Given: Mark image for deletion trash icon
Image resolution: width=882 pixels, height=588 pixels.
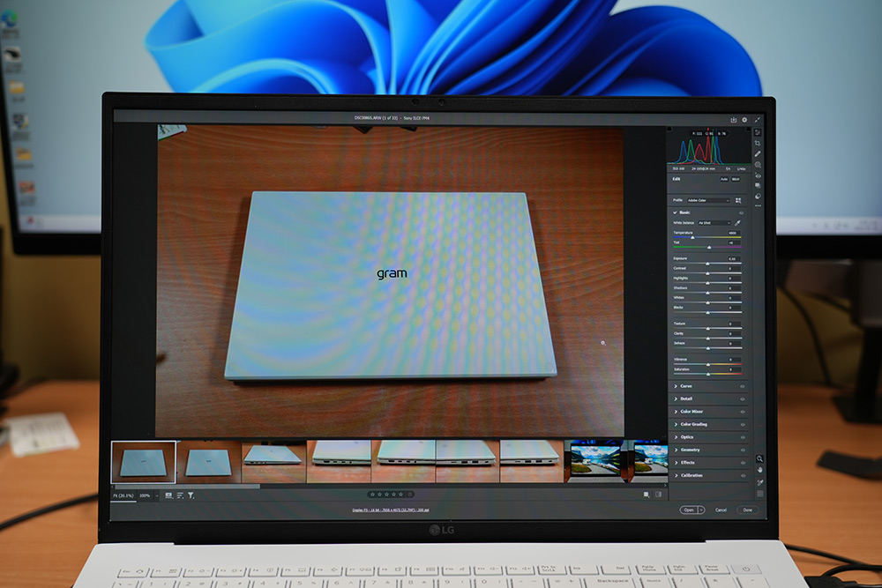Looking at the screenshot, I should coord(411,495).
